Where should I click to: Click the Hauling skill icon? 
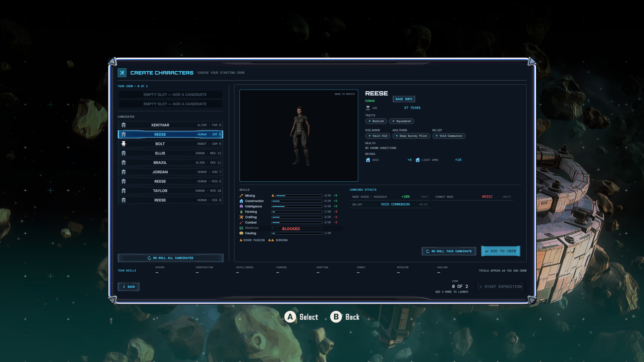[241, 233]
